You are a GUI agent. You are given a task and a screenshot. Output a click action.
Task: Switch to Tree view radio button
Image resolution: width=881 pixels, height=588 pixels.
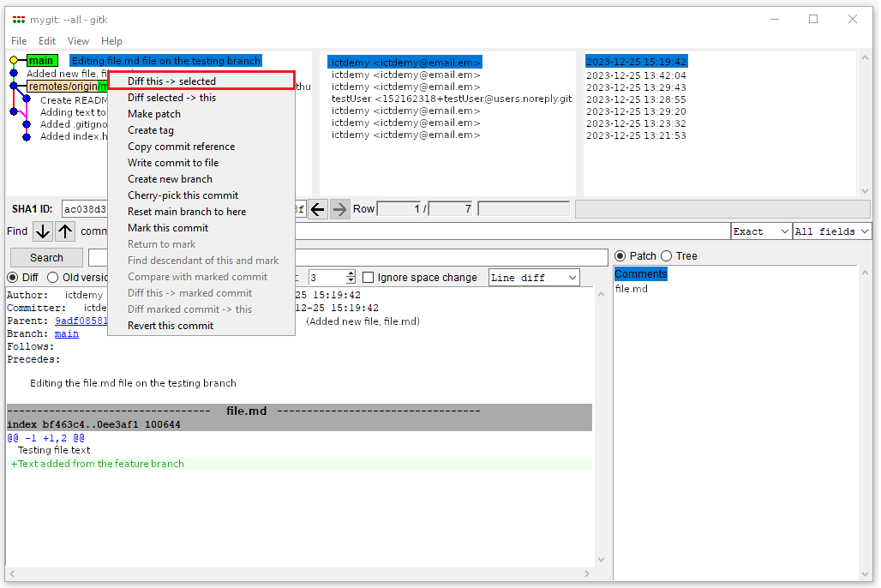pyautogui.click(x=668, y=256)
